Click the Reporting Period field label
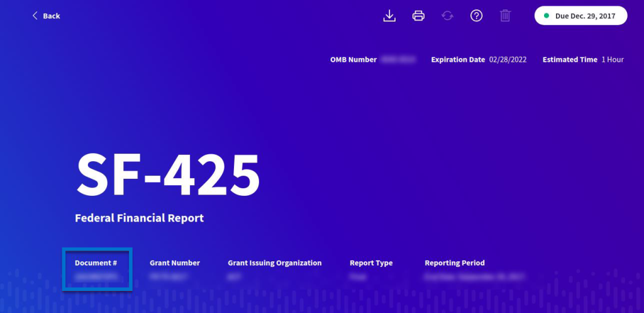 click(455, 263)
